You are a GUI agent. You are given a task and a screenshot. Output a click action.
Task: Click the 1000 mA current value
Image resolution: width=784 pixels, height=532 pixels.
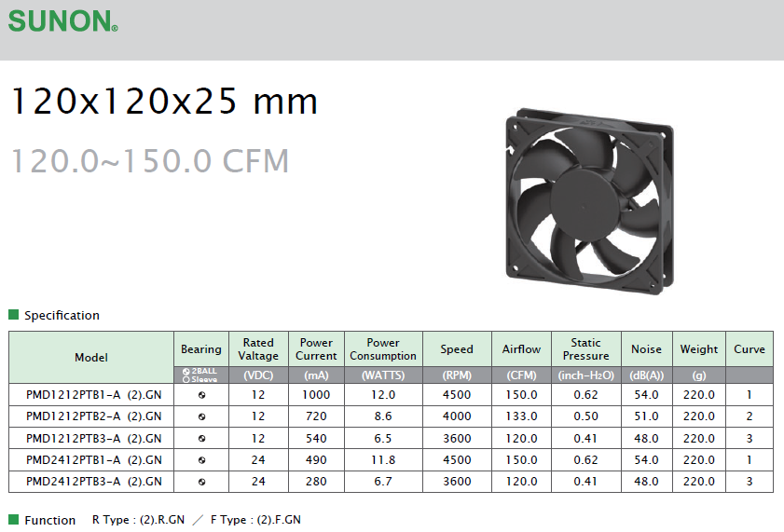pyautogui.click(x=316, y=395)
